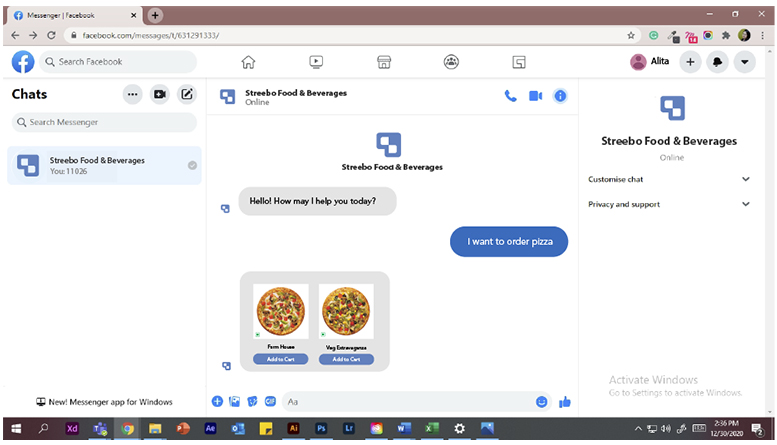
Task: Open Photoshop from taskbar
Action: point(321,429)
